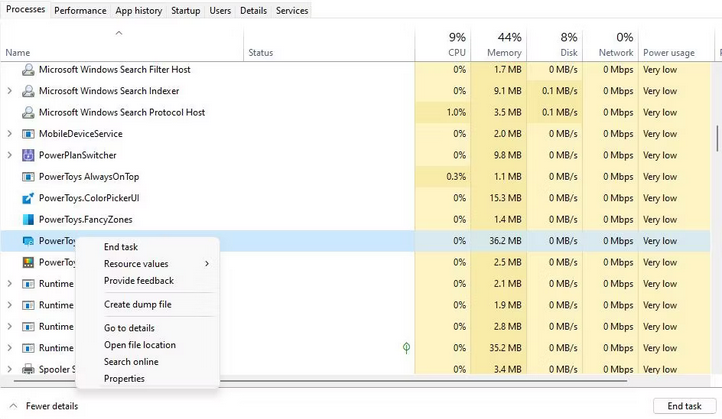
Task: Click the green leaf efficiency-mode icon
Action: click(x=406, y=348)
